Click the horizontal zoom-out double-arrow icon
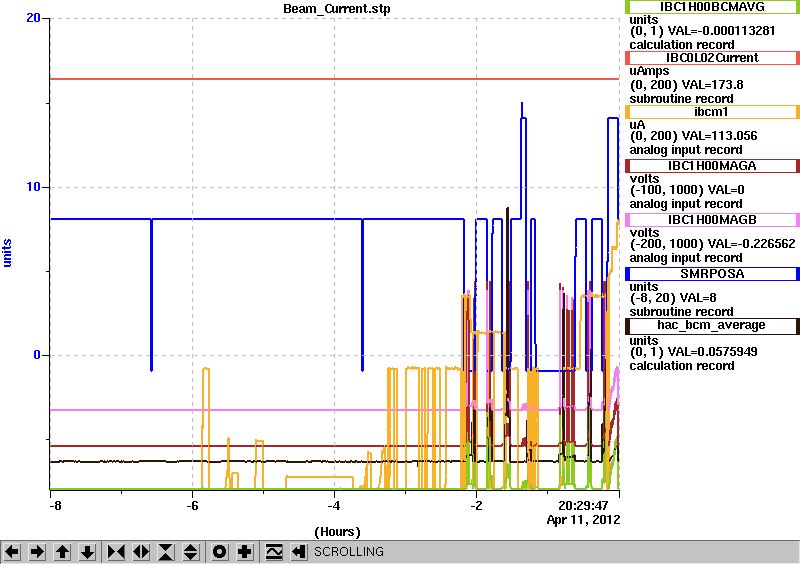The height and width of the screenshot is (564, 800). click(x=141, y=552)
